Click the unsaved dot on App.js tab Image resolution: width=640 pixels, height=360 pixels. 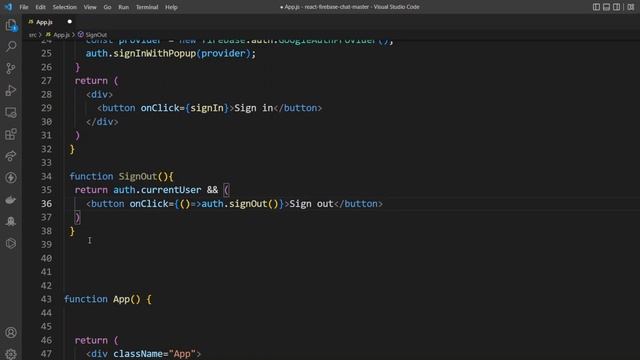[69, 22]
